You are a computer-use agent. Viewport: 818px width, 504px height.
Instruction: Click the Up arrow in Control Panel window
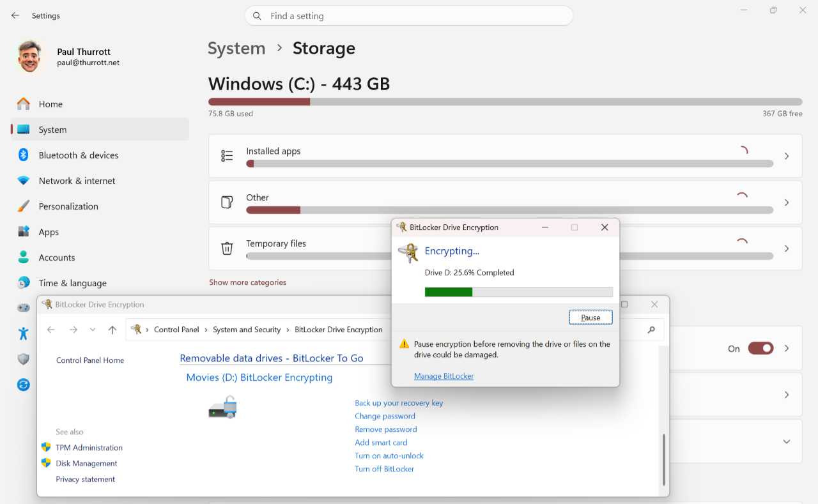tap(112, 330)
